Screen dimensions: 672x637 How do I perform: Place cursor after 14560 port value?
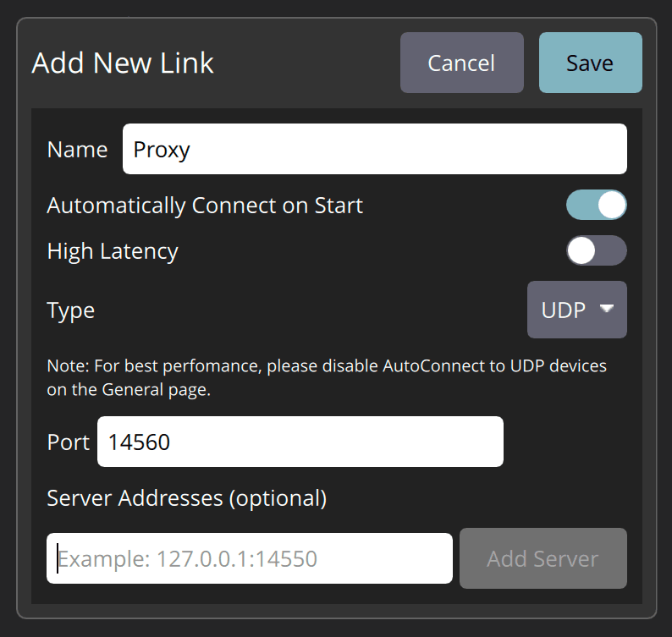[x=173, y=442]
